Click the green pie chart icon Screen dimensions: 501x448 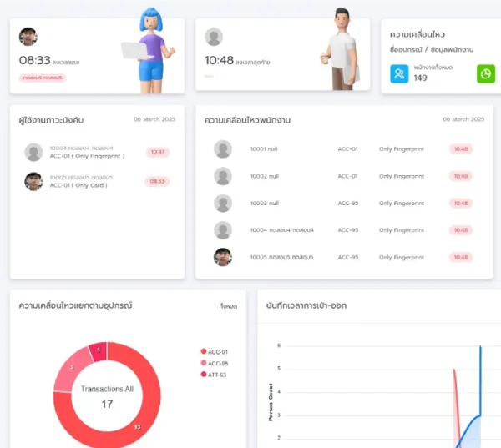click(486, 73)
